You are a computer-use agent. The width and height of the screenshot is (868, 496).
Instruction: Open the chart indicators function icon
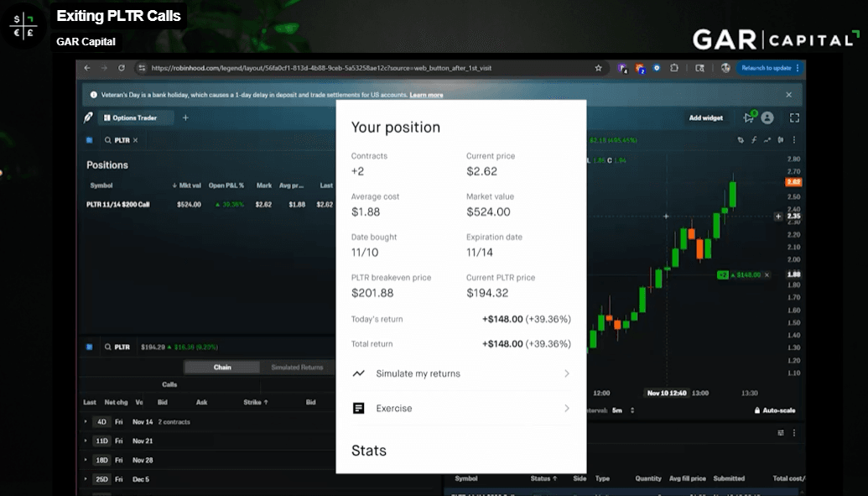(754, 140)
